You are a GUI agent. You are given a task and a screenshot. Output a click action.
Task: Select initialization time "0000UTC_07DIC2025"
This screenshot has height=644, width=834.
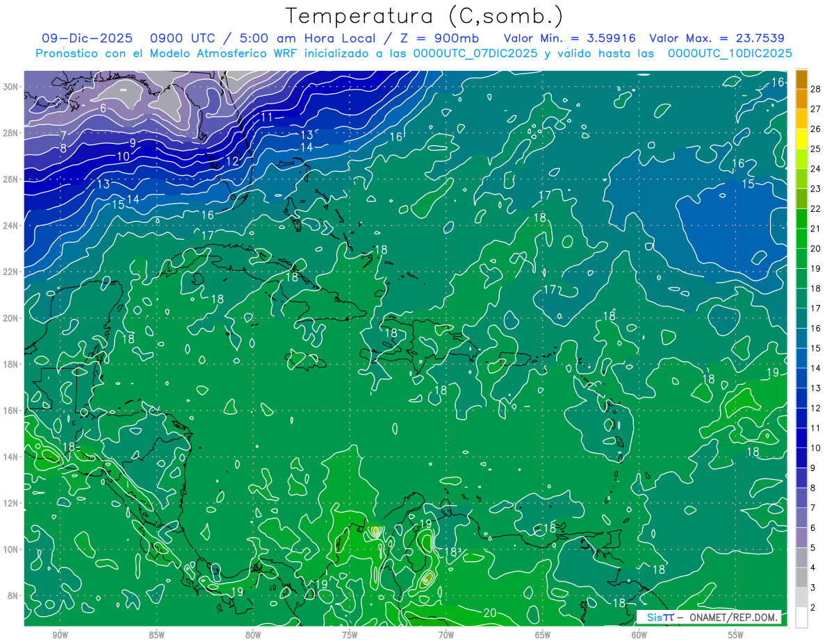475,53
